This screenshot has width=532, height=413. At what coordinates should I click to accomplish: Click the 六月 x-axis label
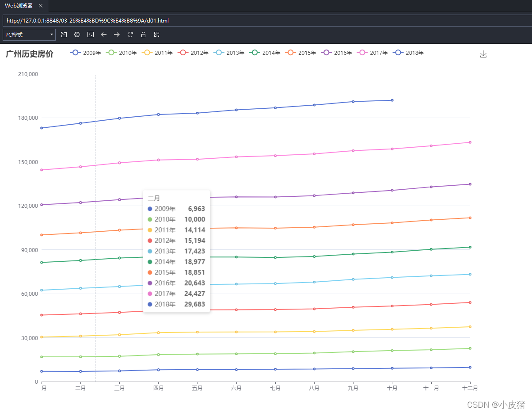(x=236, y=388)
